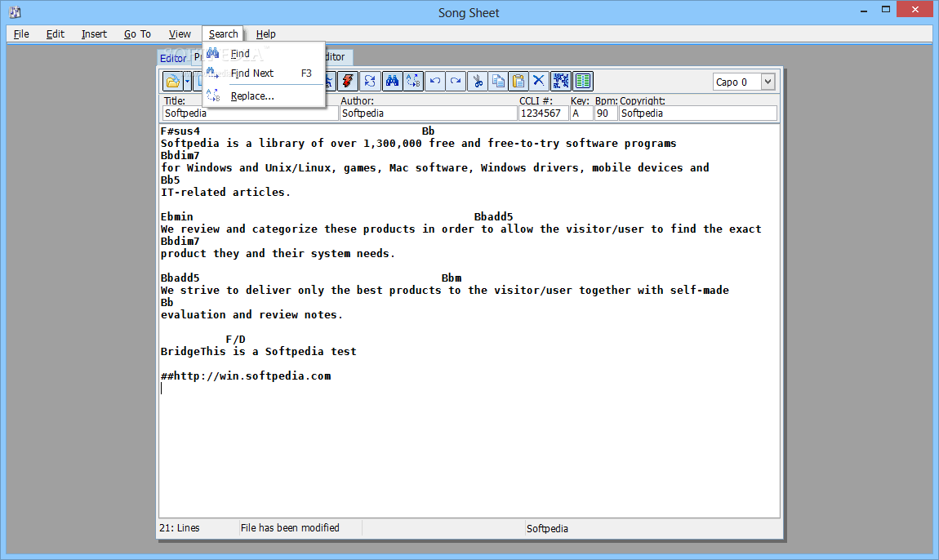Image resolution: width=939 pixels, height=560 pixels.
Task: Choose Find from the Search menu
Action: tap(264, 54)
